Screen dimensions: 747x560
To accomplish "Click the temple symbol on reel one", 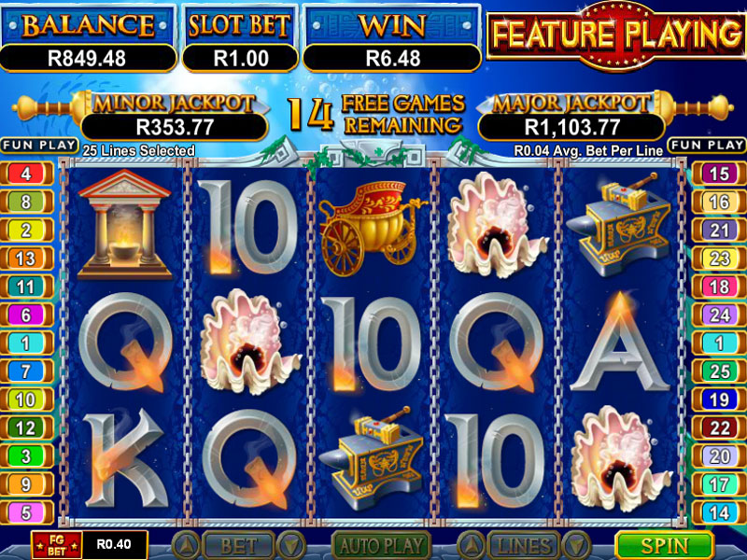I will 124,224.
